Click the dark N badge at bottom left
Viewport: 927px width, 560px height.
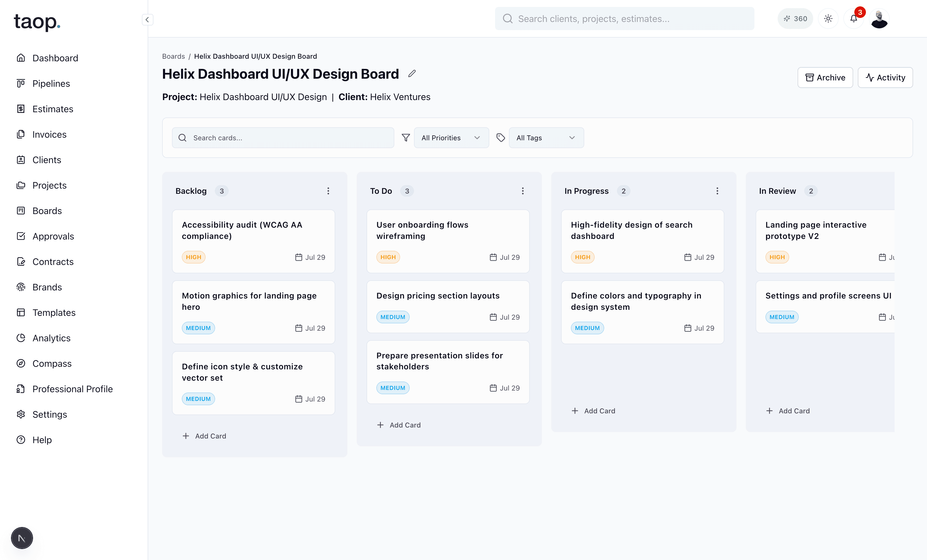[22, 538]
